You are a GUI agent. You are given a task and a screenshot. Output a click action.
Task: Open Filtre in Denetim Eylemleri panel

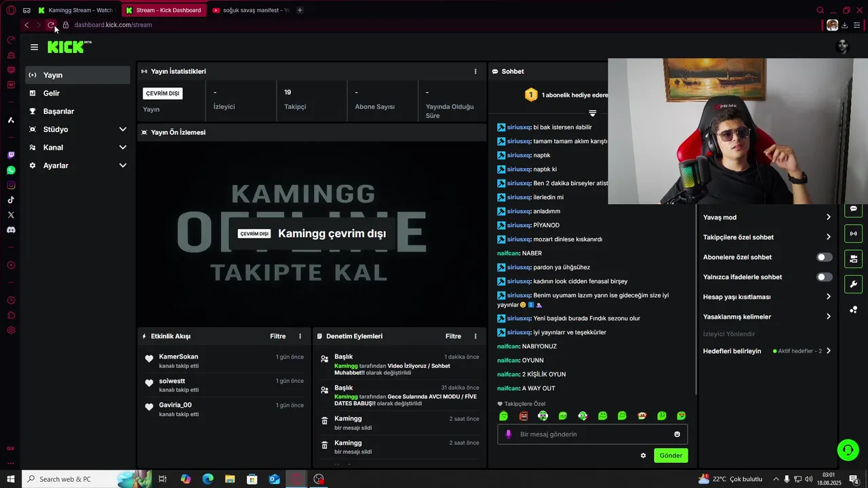coord(453,336)
